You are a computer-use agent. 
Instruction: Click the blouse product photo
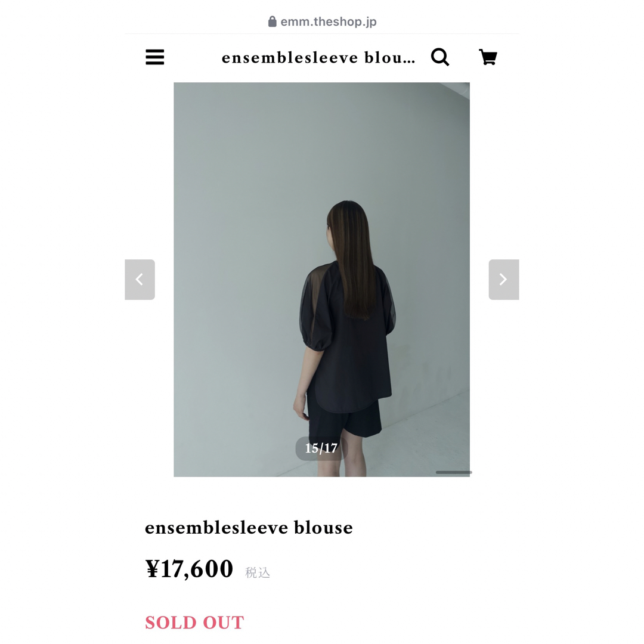[321, 280]
